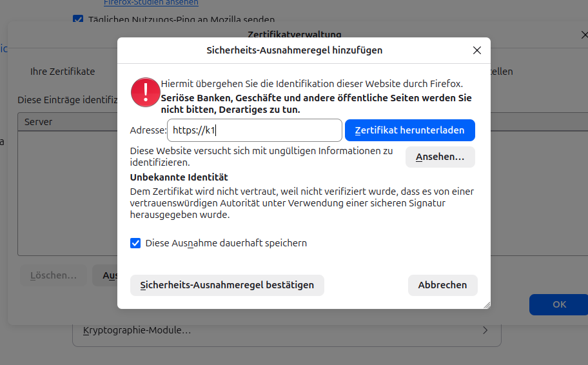Click the Adresse URL input field
This screenshot has height=365, width=588.
254,130
